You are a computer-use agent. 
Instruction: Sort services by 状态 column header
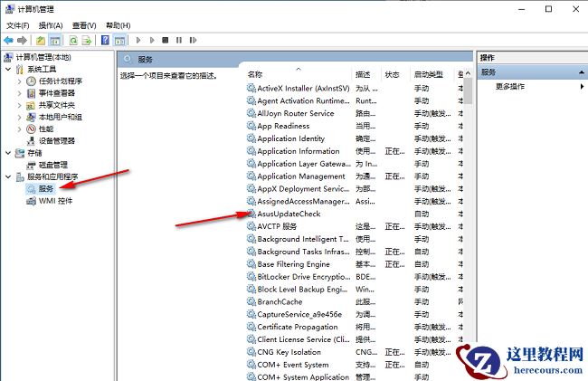[395, 74]
